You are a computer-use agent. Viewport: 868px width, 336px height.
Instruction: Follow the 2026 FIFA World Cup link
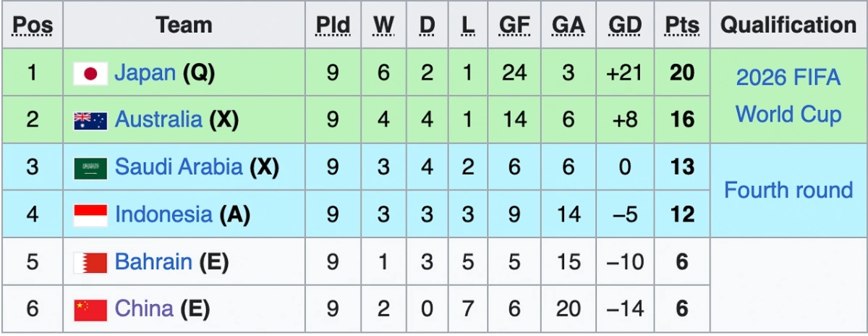pyautogui.click(x=788, y=96)
